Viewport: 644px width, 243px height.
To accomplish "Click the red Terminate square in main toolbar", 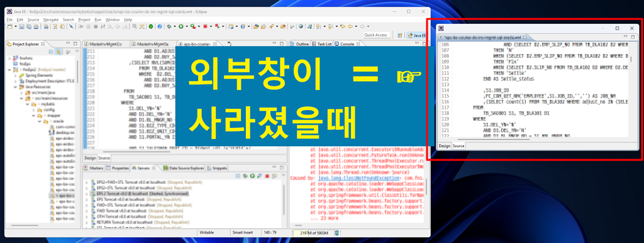I will 205,26.
